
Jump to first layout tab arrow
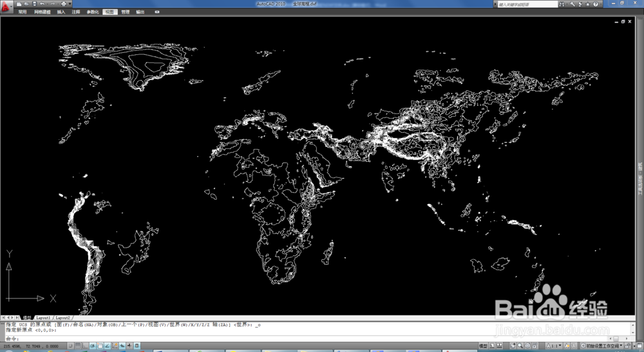click(3, 317)
